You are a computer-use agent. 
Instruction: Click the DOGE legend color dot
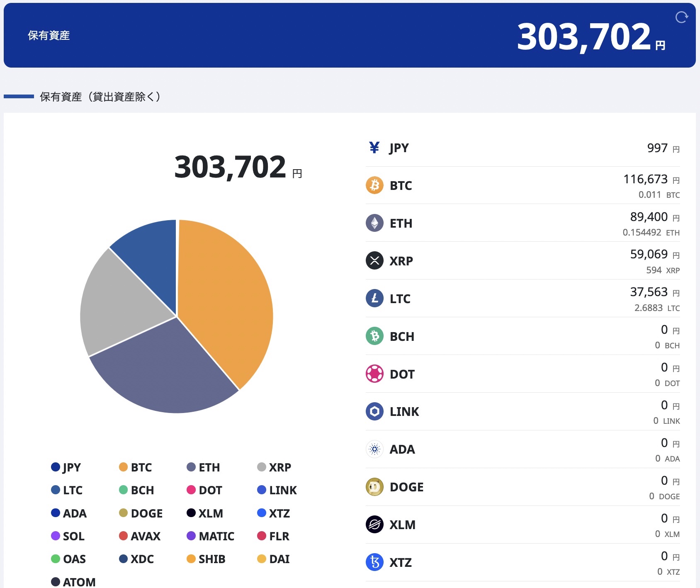coord(123,513)
